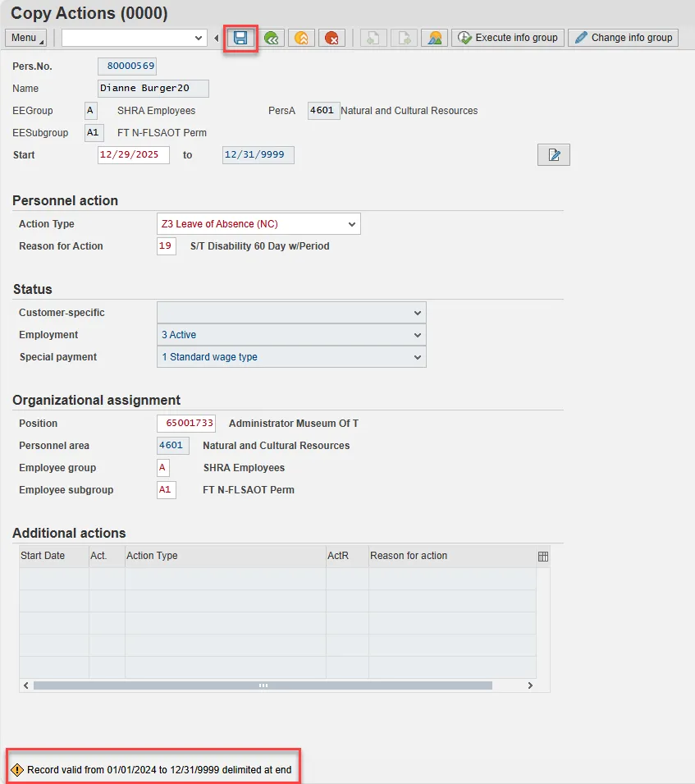The width and height of the screenshot is (695, 784).
Task: Click the green Back arrow icon
Action: point(272,38)
